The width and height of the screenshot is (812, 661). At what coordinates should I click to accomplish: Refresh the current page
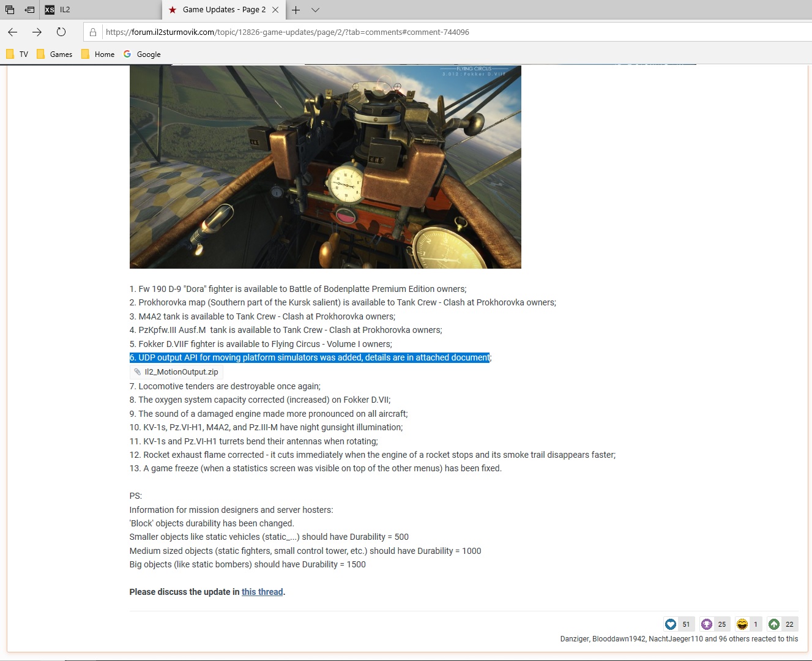(61, 32)
